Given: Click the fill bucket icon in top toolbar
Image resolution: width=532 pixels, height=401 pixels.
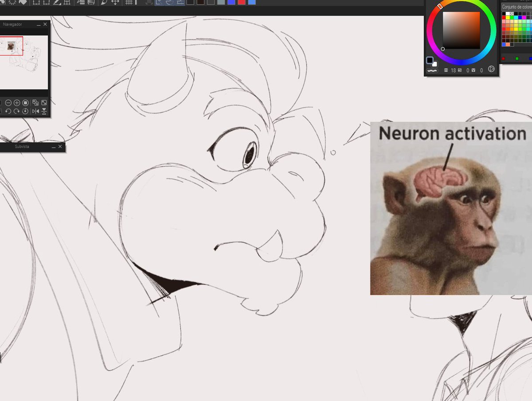Looking at the screenshot, I should tap(23, 2).
